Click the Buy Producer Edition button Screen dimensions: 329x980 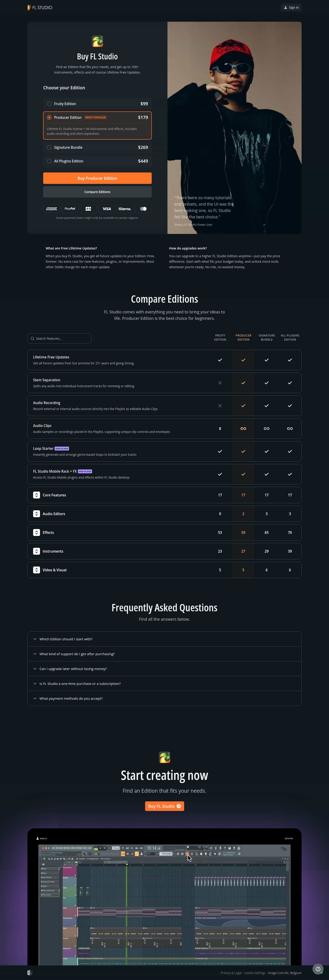[97, 178]
